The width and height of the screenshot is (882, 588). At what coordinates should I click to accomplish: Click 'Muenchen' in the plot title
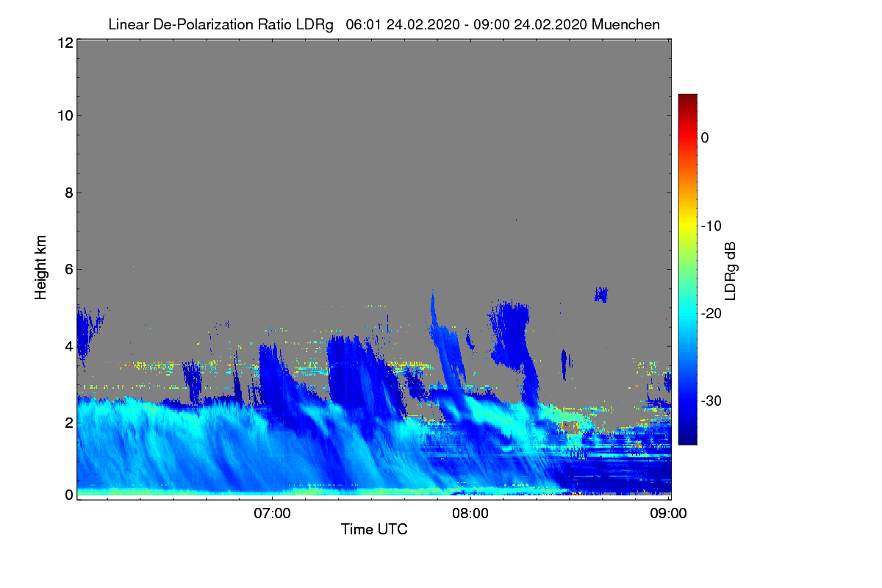coord(625,24)
